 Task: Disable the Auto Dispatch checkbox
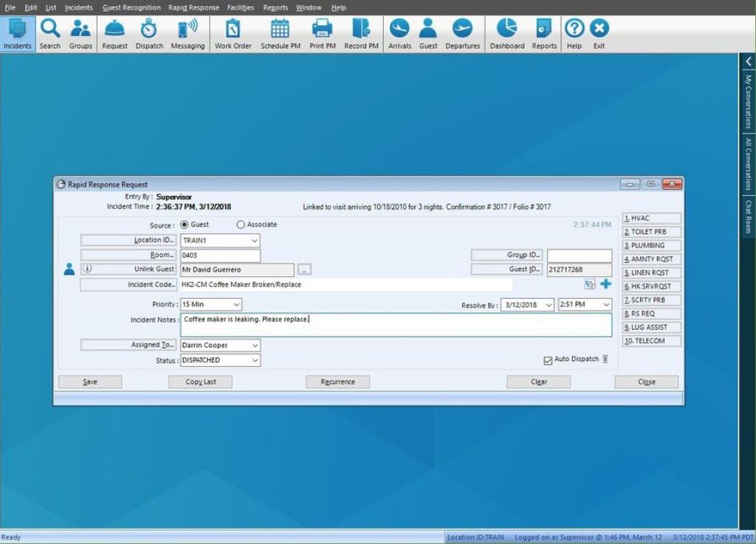click(549, 359)
